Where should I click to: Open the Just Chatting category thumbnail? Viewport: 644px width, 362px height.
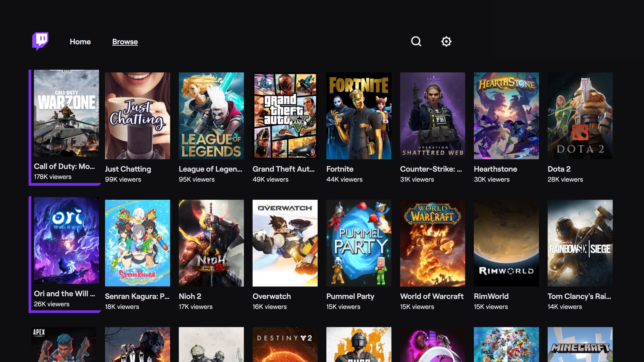[137, 116]
